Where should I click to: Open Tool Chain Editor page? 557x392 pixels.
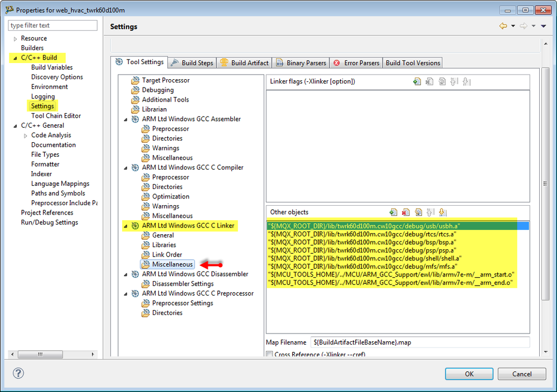pyautogui.click(x=56, y=116)
